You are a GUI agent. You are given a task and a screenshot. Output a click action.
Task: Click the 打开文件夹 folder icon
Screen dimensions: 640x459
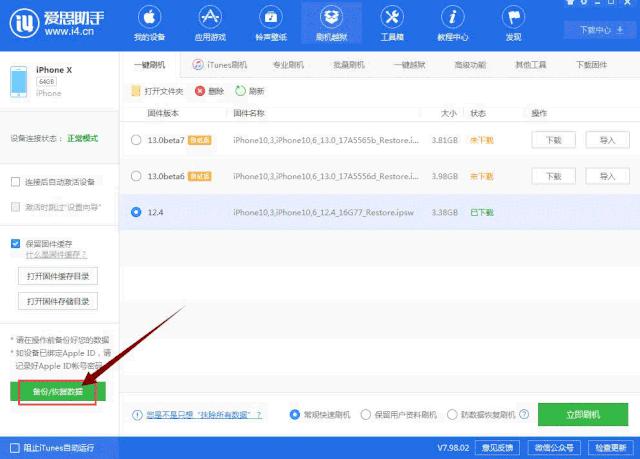pyautogui.click(x=136, y=91)
